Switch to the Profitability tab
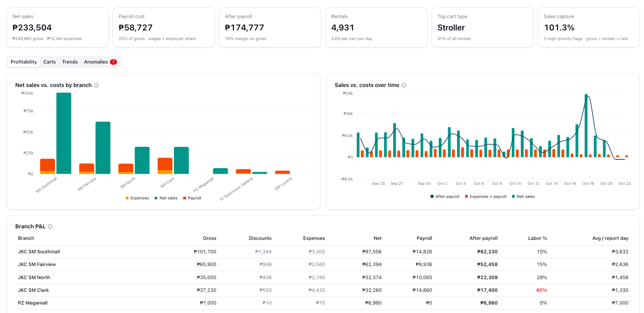 [24, 62]
